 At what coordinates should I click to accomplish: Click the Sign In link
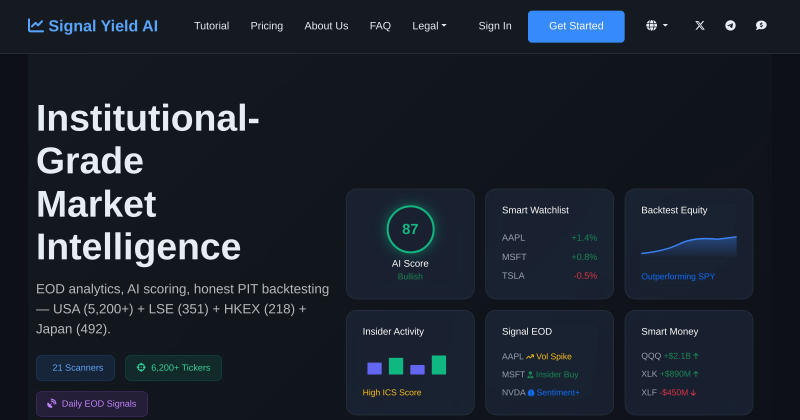tap(495, 26)
